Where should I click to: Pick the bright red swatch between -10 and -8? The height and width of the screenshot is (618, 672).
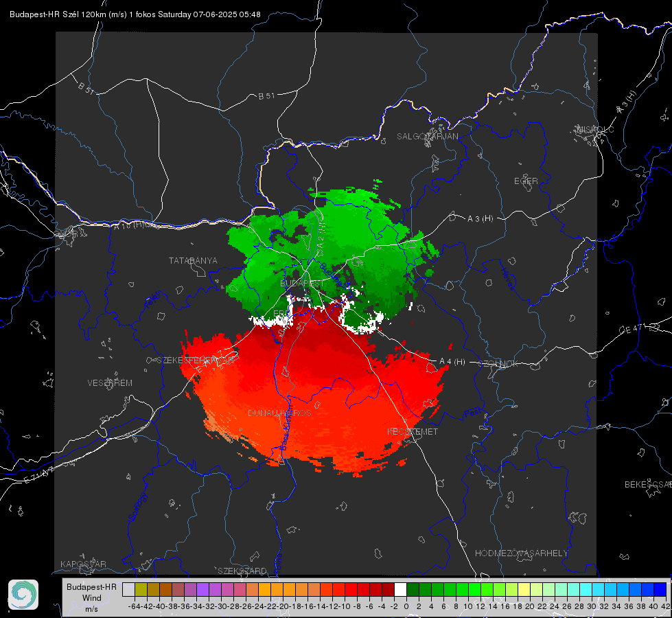pyautogui.click(x=351, y=590)
